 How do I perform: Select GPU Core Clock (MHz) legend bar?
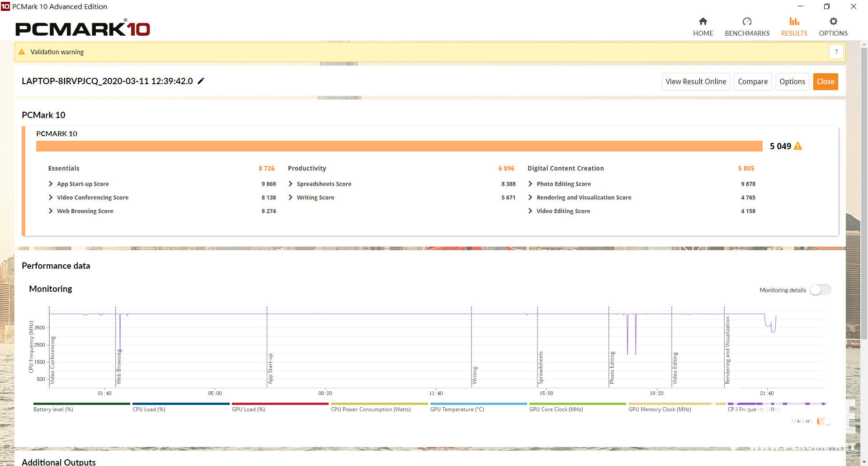click(578, 404)
